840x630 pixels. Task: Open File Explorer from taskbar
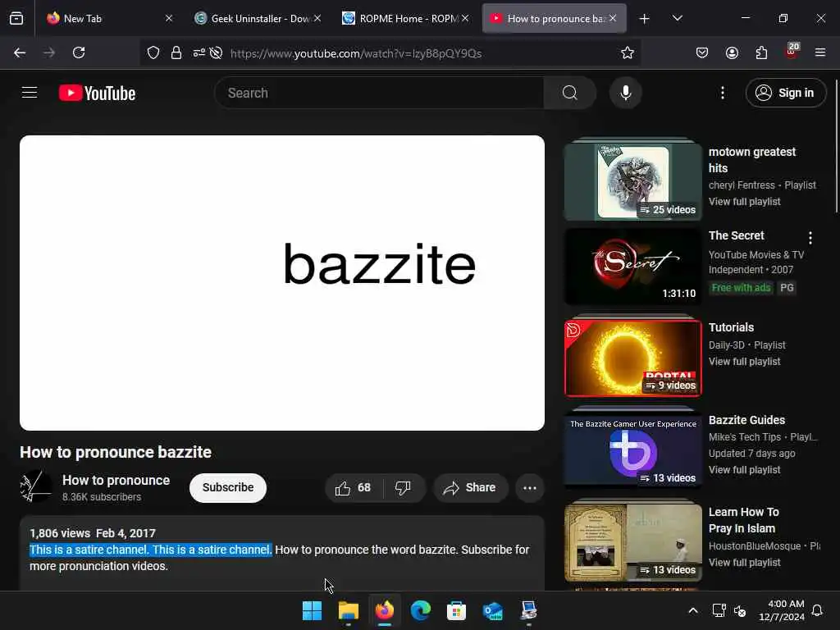(x=348, y=610)
